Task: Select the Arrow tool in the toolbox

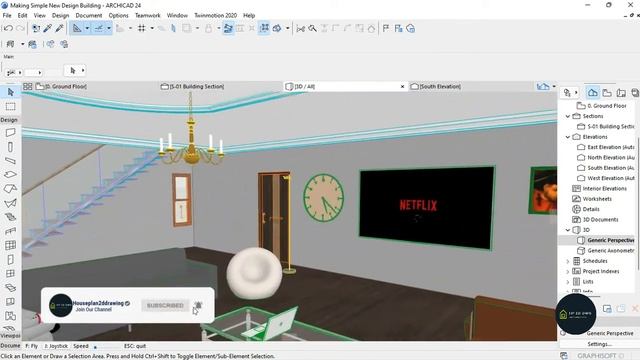Action: tap(11, 92)
